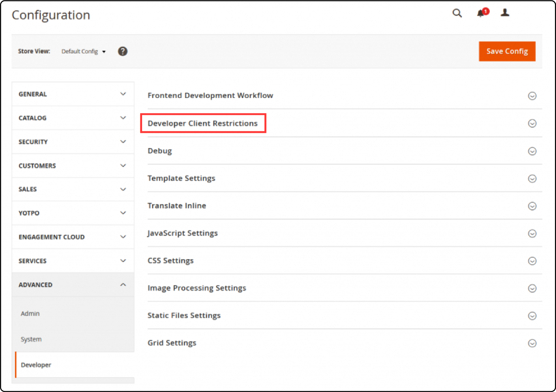
Task: Expand the SALES sidebar section
Action: coord(73,189)
